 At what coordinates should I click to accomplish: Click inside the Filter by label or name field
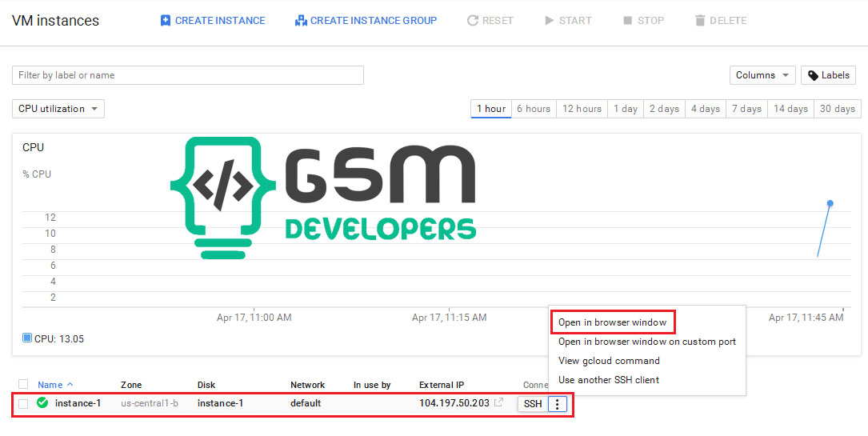coord(188,75)
